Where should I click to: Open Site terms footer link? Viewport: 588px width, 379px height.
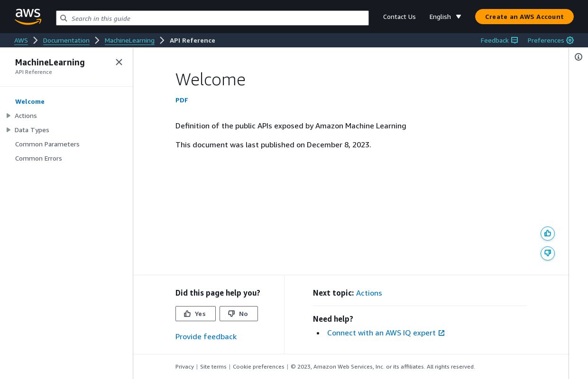213,367
